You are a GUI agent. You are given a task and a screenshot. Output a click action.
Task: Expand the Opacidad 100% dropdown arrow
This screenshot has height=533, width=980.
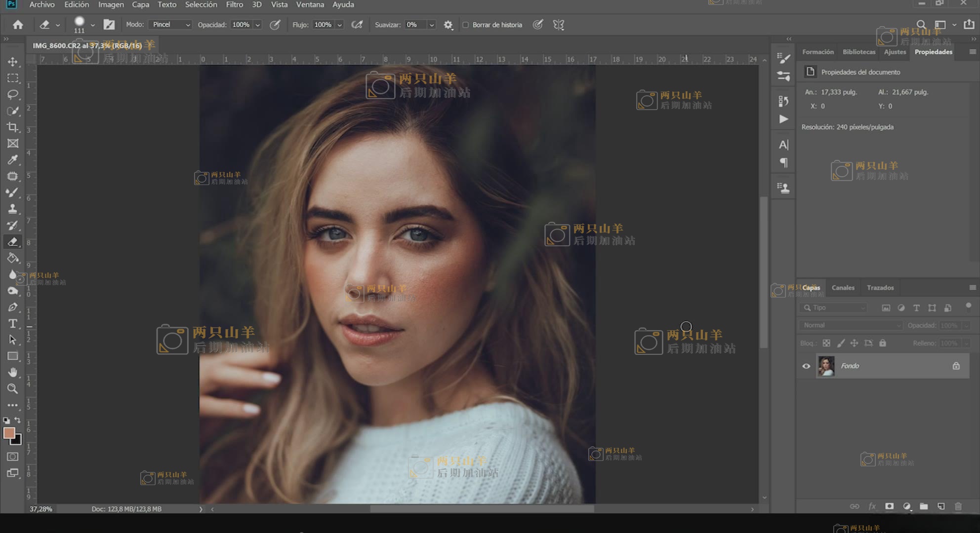pyautogui.click(x=257, y=25)
